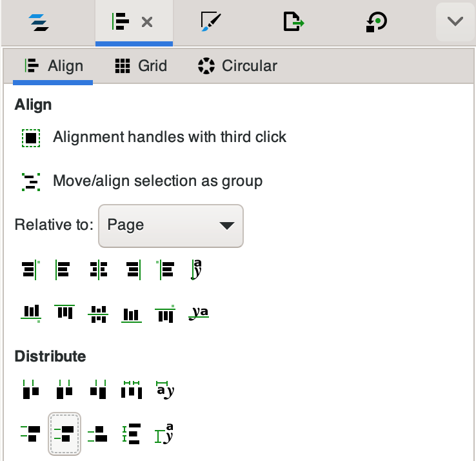Center objects on horizontal axis
This screenshot has height=461, width=476.
98,314
